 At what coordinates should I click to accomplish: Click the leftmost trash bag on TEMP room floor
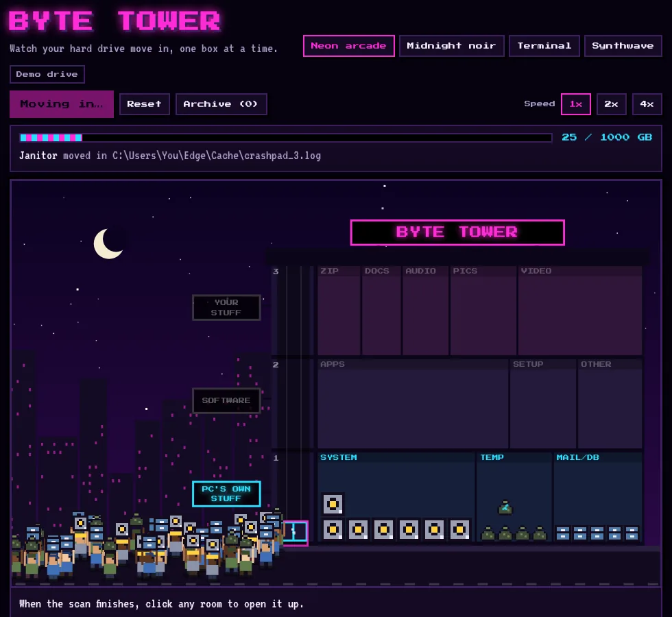click(x=488, y=533)
